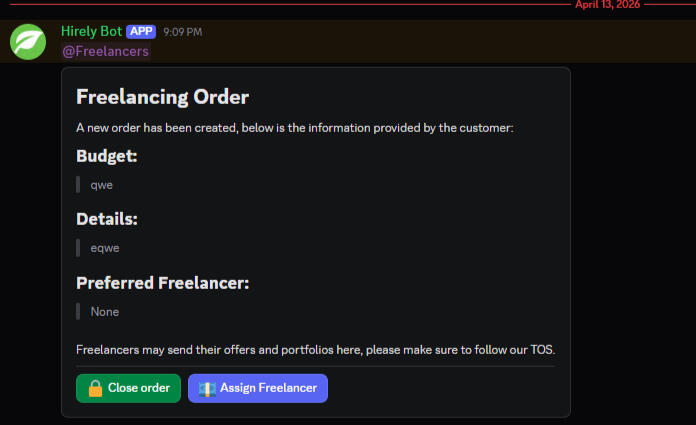Click the details value "eqwe"
This screenshot has height=425, width=696.
click(105, 248)
